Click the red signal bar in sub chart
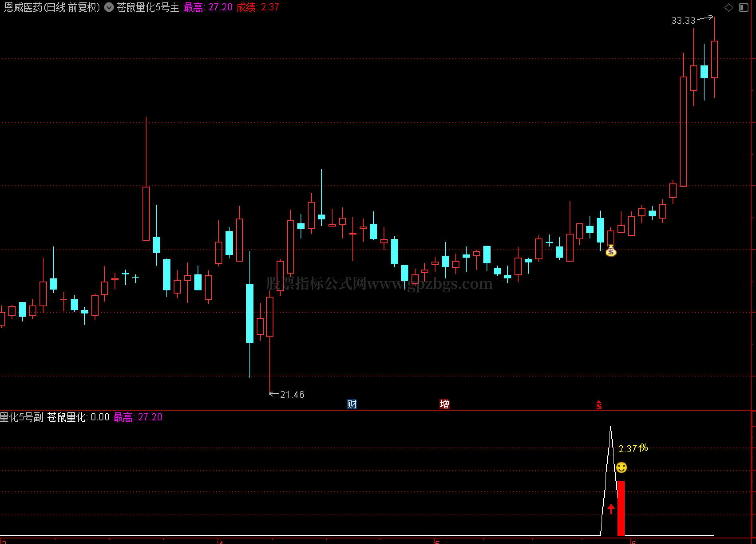Screen dimensions: 756x544 621,508
